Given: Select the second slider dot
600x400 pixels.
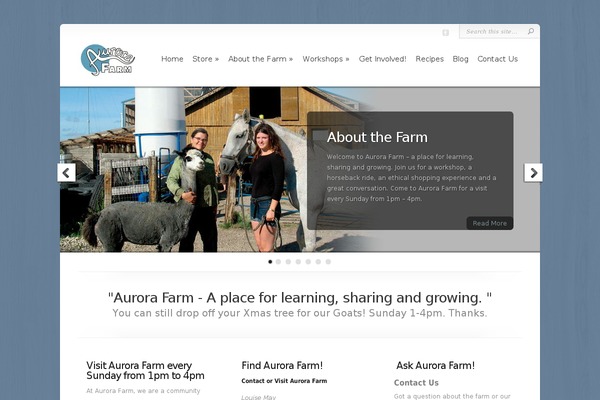Looking at the screenshot, I should pyautogui.click(x=278, y=262).
